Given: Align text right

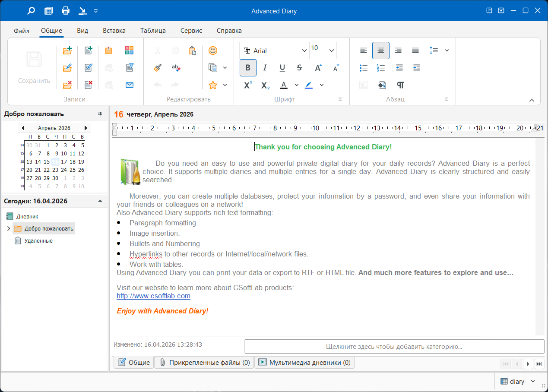Looking at the screenshot, I should click(x=398, y=51).
